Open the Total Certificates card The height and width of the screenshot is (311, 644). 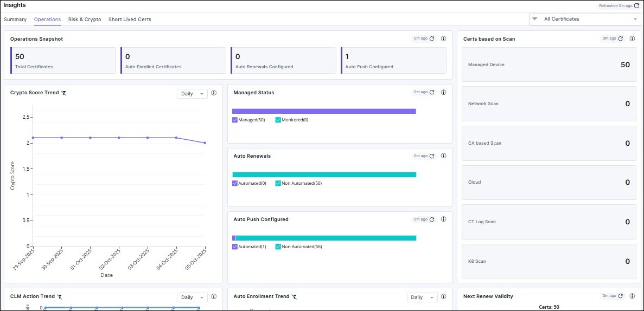pyautogui.click(x=63, y=60)
